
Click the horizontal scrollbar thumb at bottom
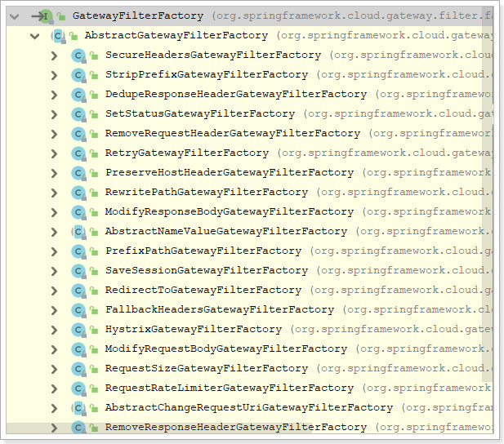pyautogui.click(x=158, y=428)
